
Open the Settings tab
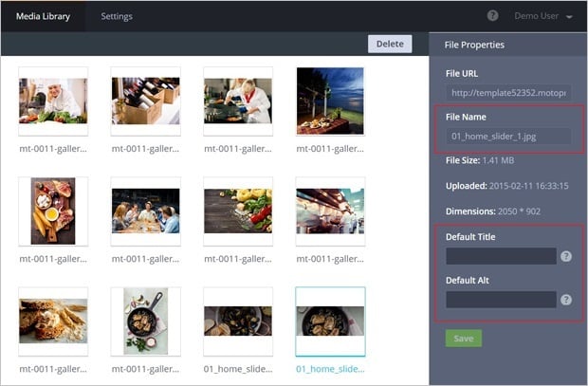click(x=117, y=16)
